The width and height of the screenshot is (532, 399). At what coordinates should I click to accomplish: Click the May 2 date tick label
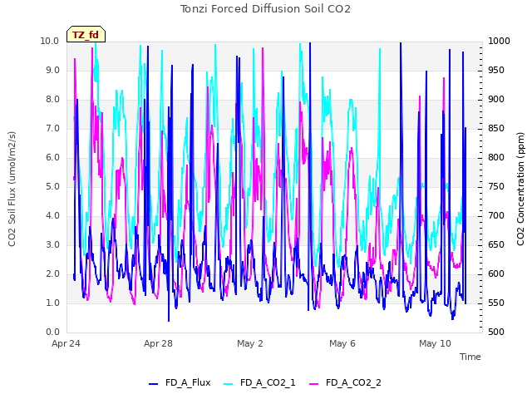tap(250, 343)
